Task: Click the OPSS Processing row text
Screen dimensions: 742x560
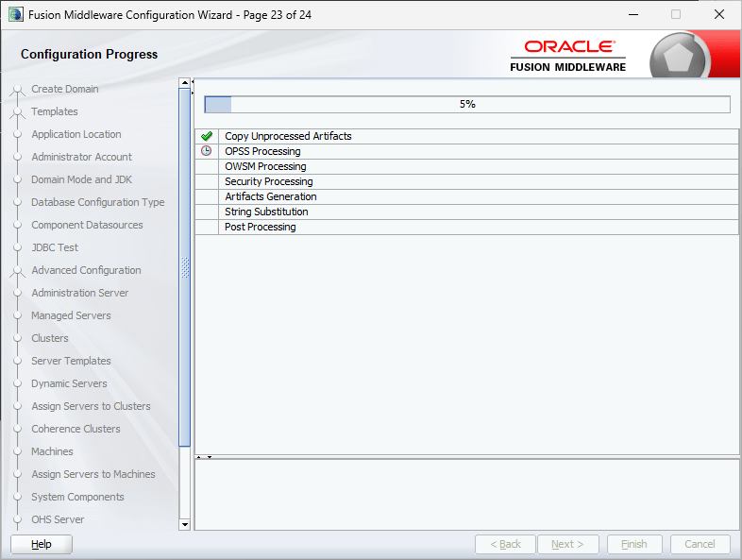Action: click(x=262, y=151)
